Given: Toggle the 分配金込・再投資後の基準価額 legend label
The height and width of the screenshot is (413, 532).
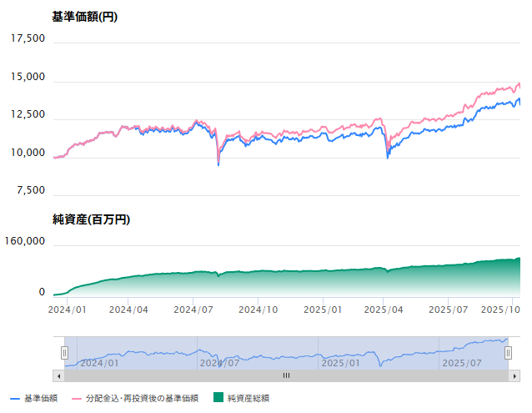Looking at the screenshot, I should coord(146,399).
